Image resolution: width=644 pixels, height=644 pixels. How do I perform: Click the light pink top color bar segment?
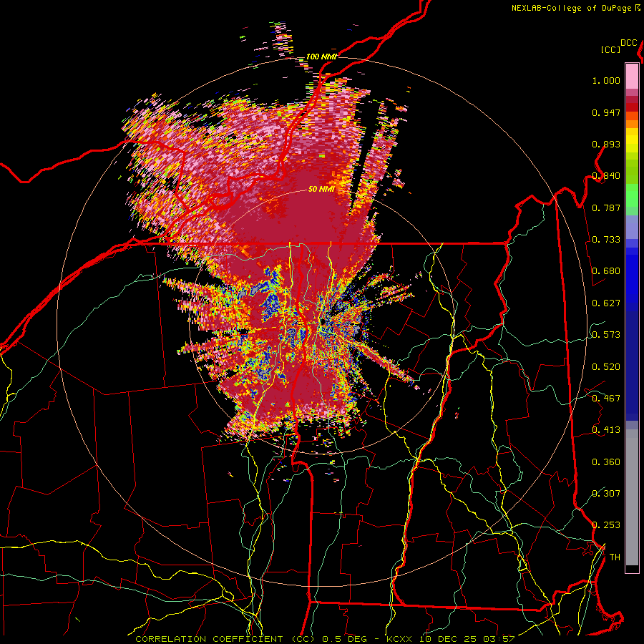pos(632,76)
